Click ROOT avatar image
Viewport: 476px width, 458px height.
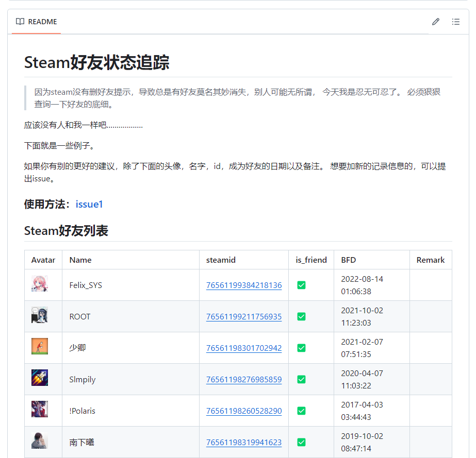click(x=40, y=315)
